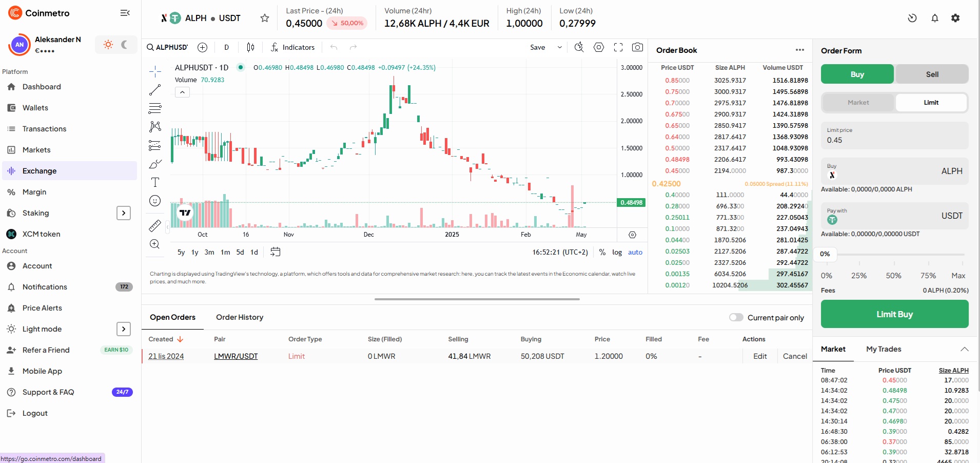Open the Order Book options menu
Viewport: 980px width, 463px height.
coord(800,50)
